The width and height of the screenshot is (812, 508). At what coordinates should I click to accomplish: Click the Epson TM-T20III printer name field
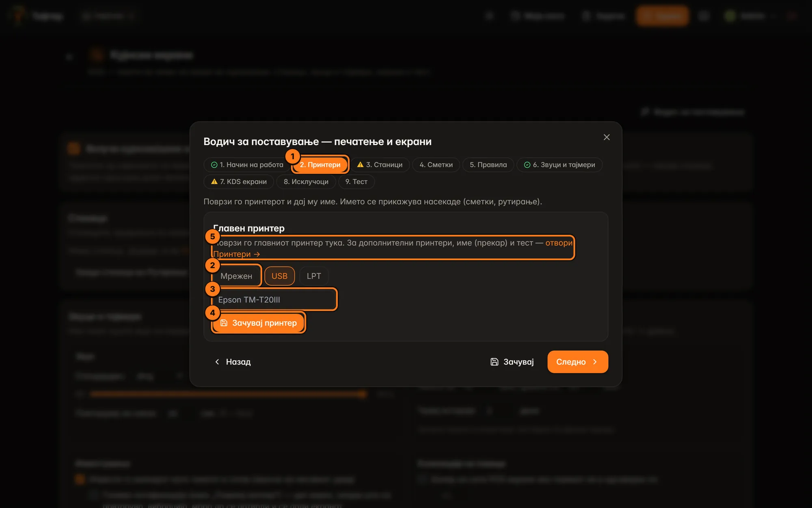click(274, 300)
